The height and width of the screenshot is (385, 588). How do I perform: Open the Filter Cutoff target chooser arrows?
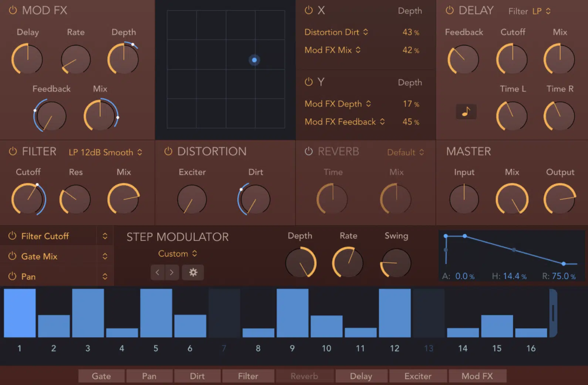[105, 236]
